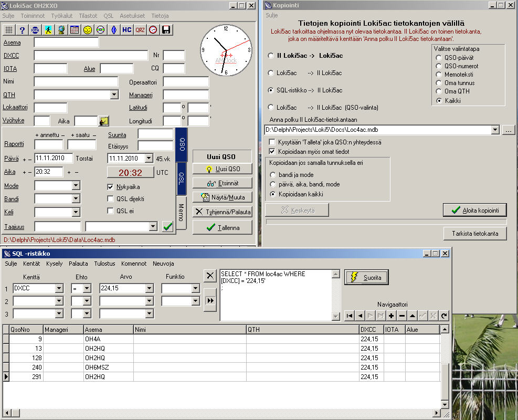Click the HC toolbar icon

coord(127,30)
